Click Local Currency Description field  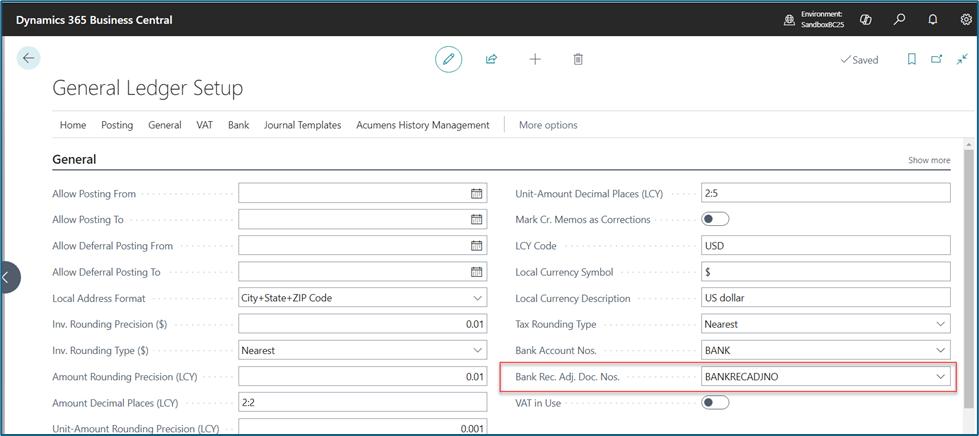pos(826,298)
